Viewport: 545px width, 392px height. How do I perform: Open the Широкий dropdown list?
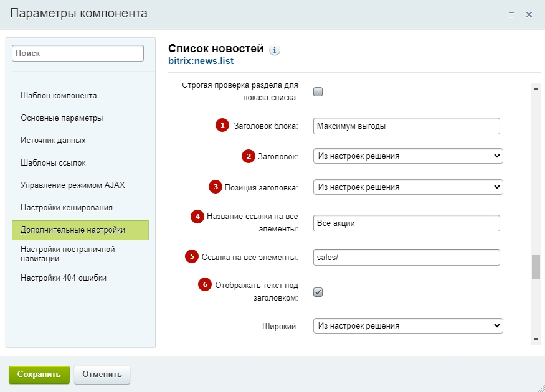coord(408,325)
